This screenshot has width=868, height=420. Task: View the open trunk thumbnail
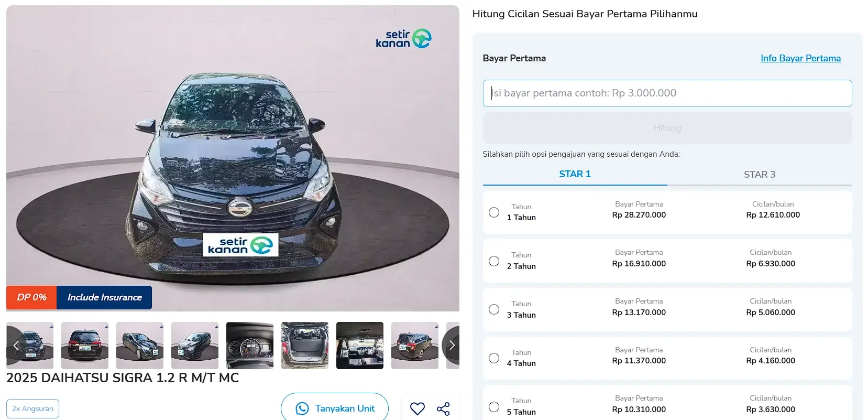(305, 346)
